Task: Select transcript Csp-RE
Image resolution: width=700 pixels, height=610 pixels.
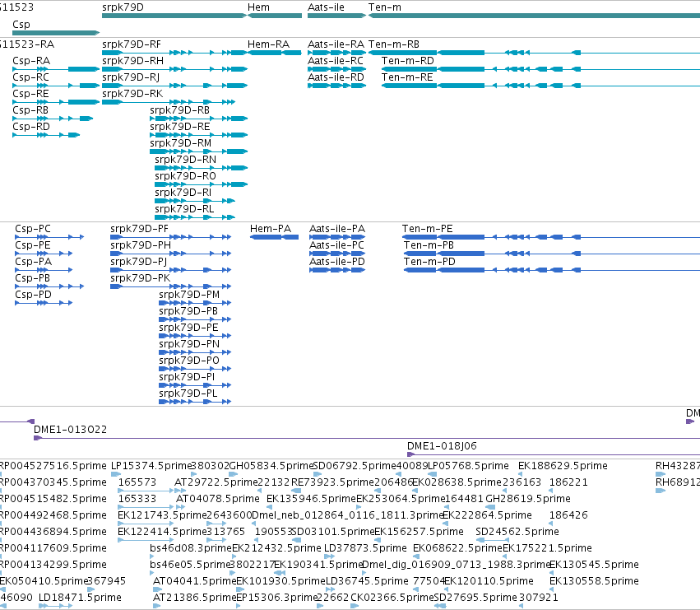Action: pos(56,102)
